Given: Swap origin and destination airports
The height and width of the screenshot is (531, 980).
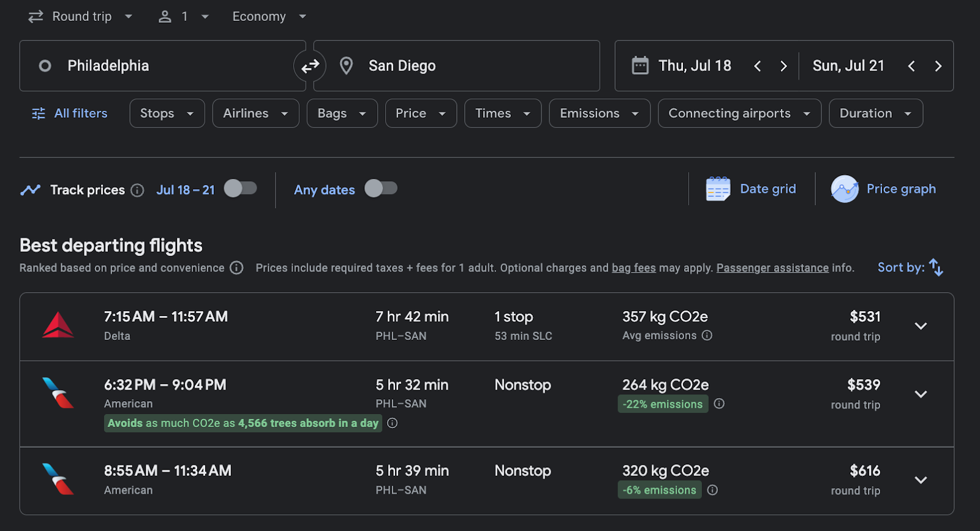Looking at the screenshot, I should pyautogui.click(x=310, y=66).
